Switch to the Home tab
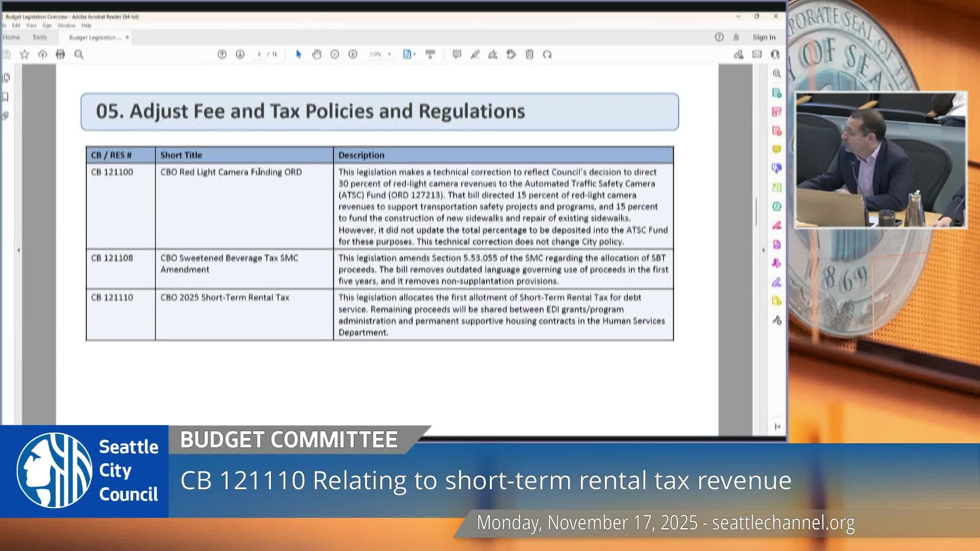This screenshot has height=551, width=980. (11, 37)
